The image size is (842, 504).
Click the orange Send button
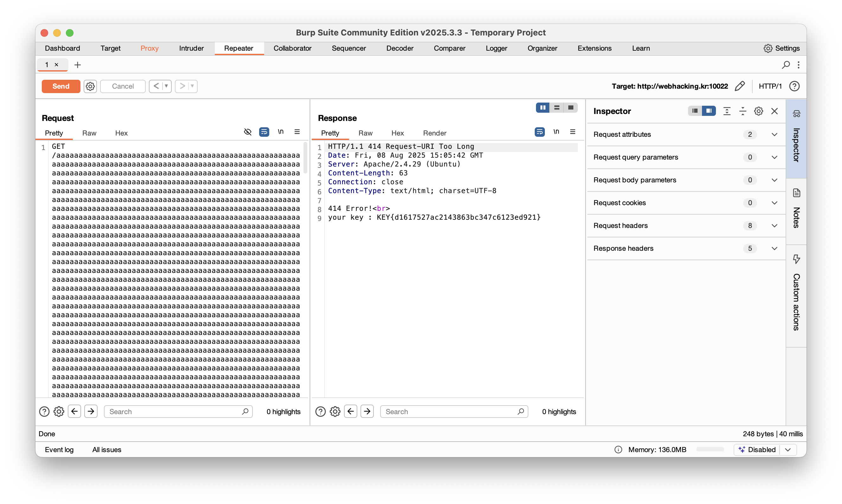point(61,86)
